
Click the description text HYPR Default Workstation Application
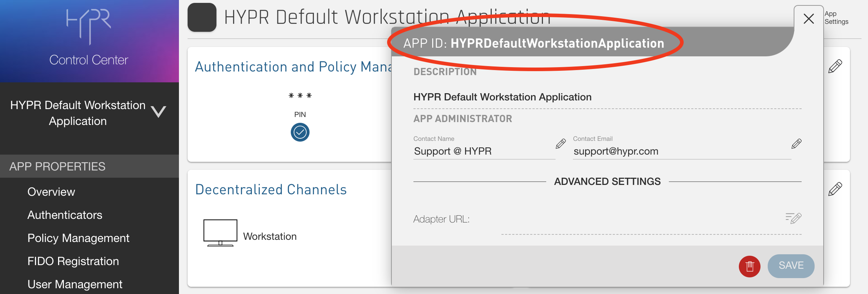[x=503, y=97]
